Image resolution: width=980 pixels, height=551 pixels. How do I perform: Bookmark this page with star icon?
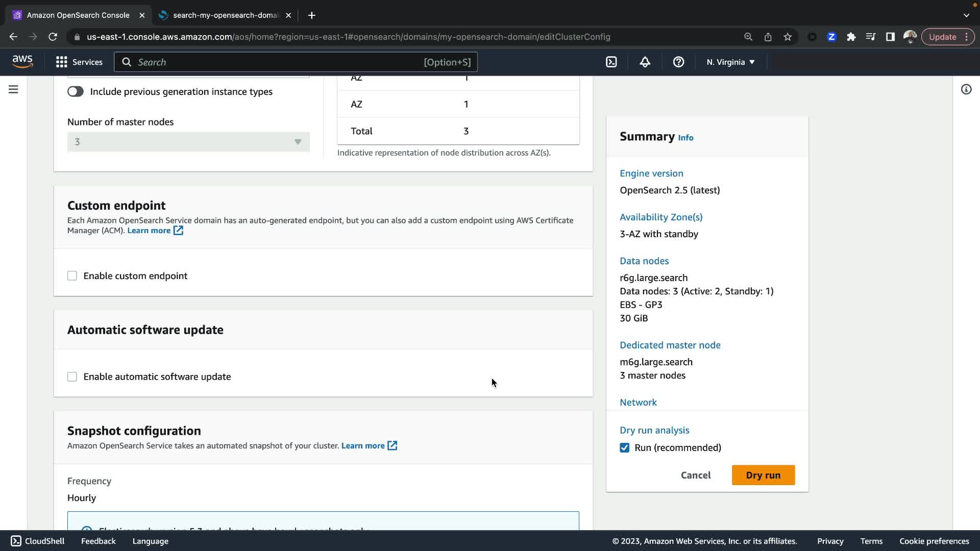point(788,37)
